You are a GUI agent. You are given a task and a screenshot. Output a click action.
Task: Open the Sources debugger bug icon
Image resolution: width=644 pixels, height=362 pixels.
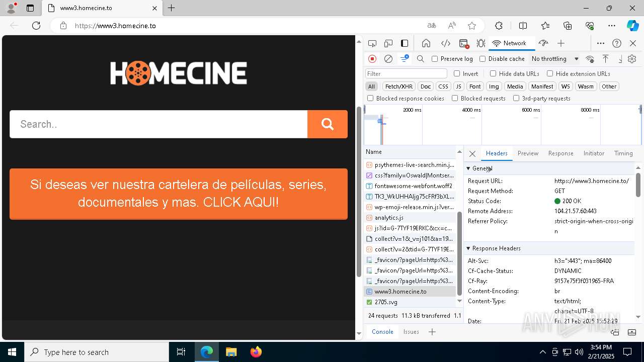point(481,43)
